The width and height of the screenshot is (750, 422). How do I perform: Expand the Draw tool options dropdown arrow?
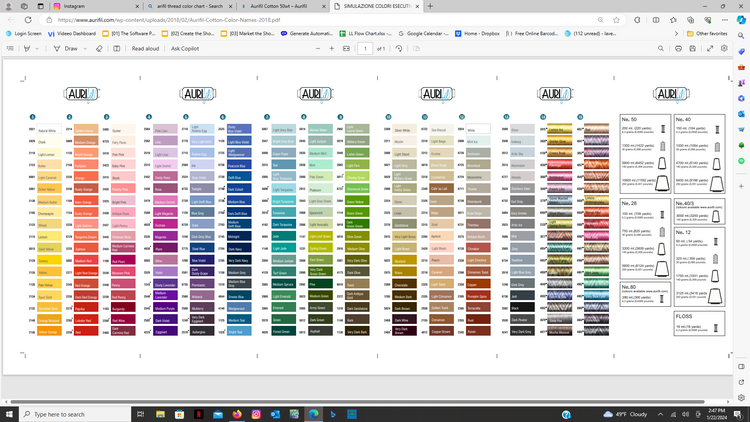83,48
